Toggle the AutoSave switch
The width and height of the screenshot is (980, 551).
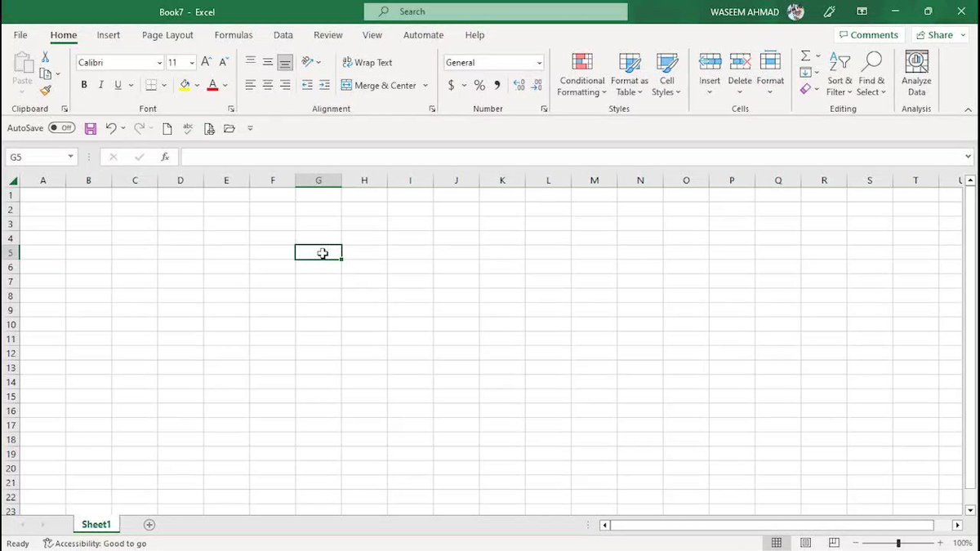(61, 128)
